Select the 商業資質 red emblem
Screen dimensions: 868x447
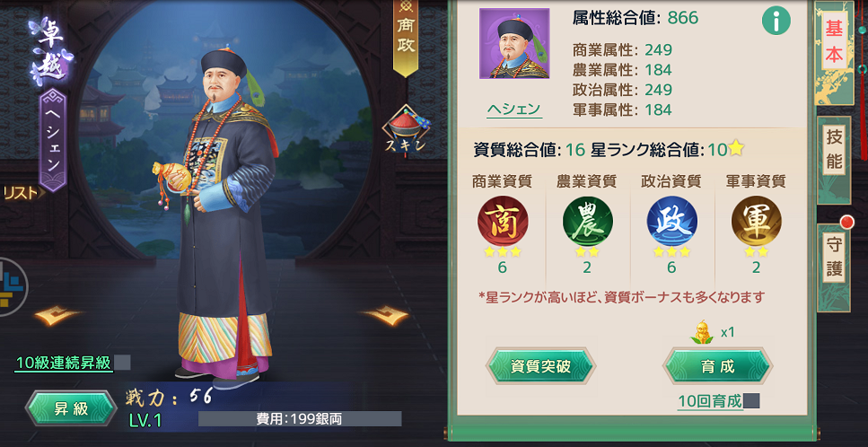[x=503, y=221]
